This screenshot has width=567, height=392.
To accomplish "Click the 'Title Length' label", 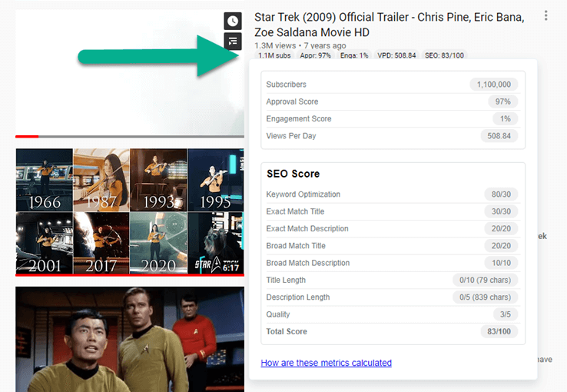I will pos(286,280).
